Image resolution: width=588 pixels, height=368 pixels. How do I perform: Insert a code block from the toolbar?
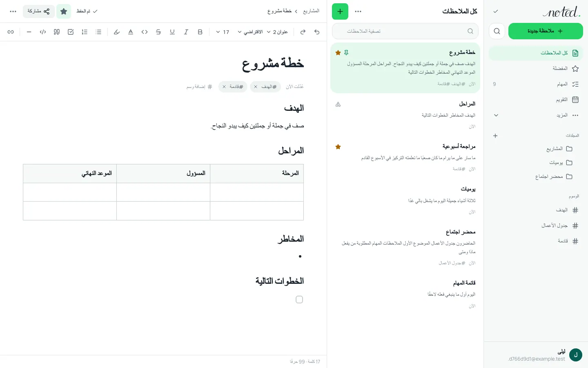pos(43,32)
